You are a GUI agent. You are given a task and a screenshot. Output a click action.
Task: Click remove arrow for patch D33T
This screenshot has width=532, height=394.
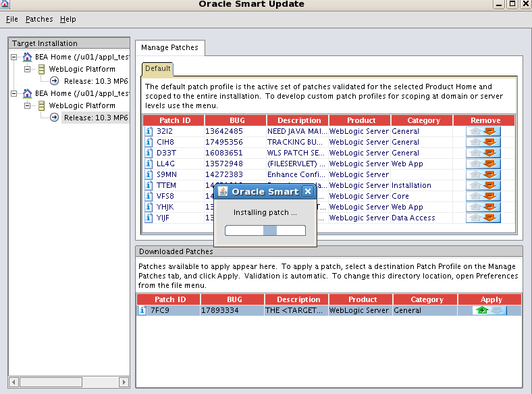490,153
